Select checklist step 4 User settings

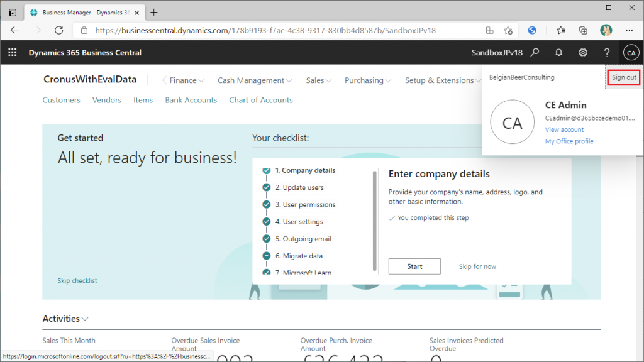click(299, 222)
